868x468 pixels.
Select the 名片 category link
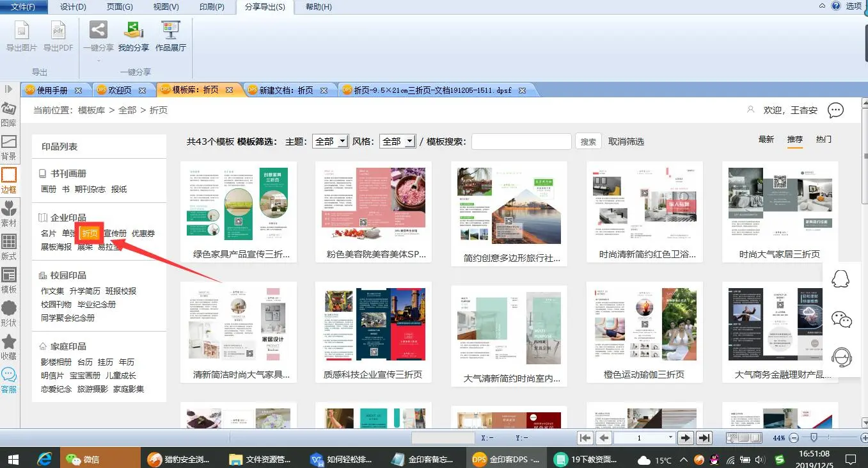49,234
